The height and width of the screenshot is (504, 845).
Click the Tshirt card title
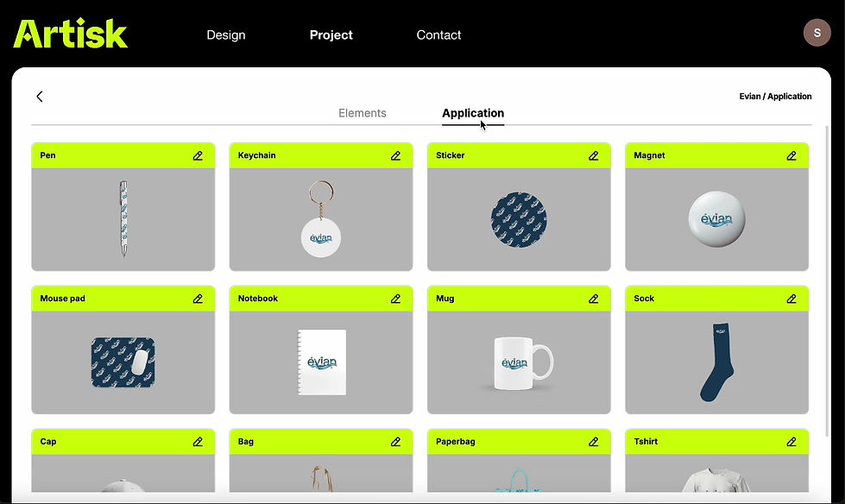646,441
